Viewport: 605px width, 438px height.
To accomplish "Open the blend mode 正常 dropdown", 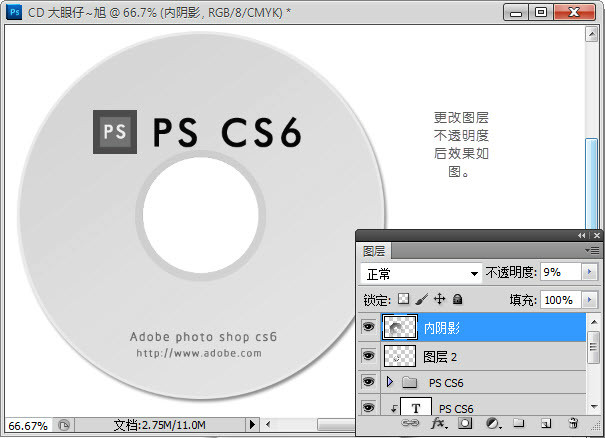I will (x=421, y=273).
